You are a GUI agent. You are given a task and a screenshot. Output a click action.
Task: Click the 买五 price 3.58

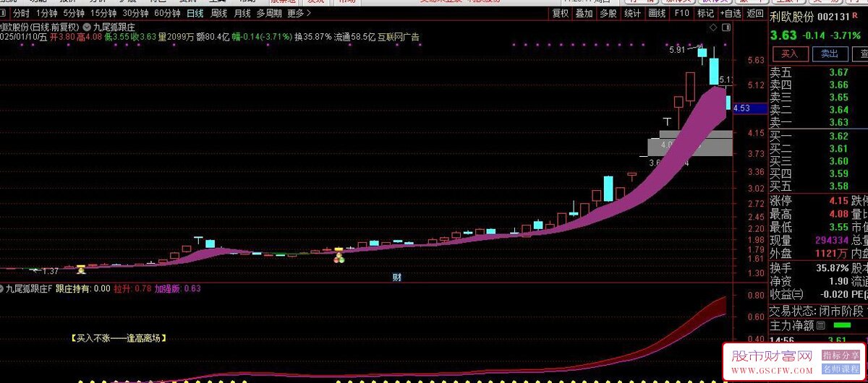pyautogui.click(x=838, y=186)
